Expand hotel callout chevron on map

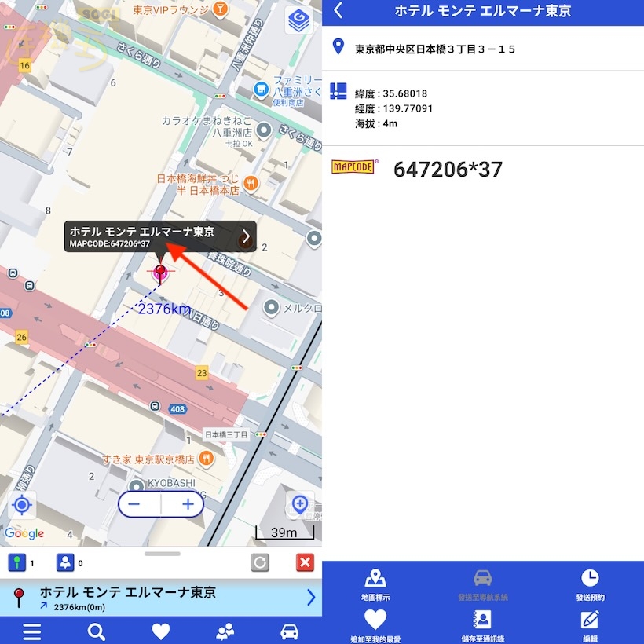tap(246, 236)
